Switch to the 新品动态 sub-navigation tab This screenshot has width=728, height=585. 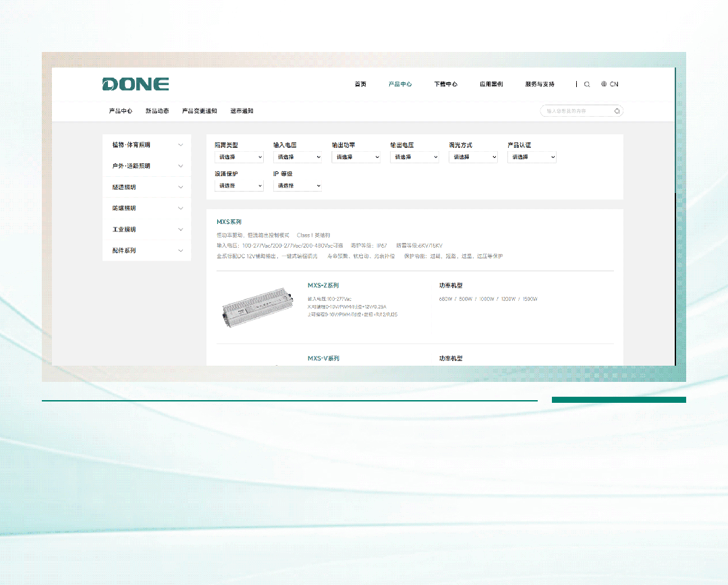tap(157, 111)
